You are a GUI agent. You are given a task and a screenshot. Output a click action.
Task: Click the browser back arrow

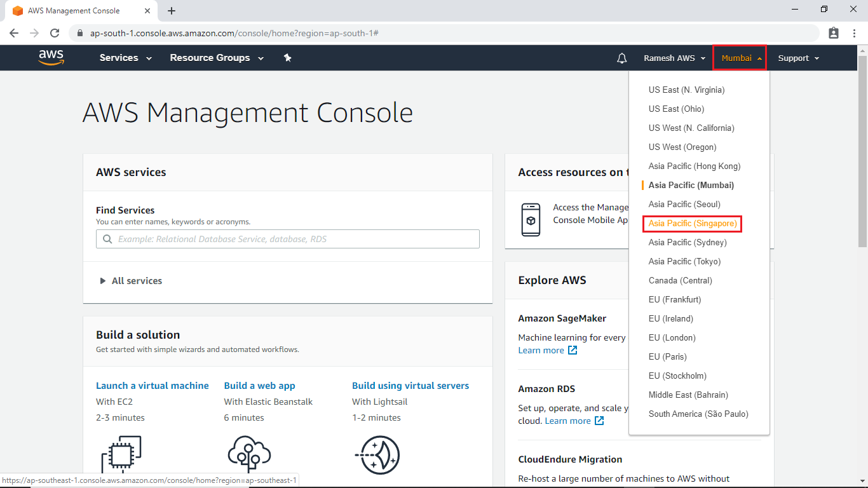(x=14, y=33)
